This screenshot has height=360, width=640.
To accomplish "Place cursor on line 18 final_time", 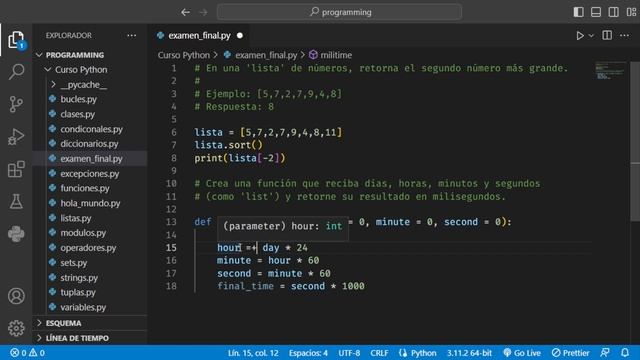I will click(x=245, y=286).
